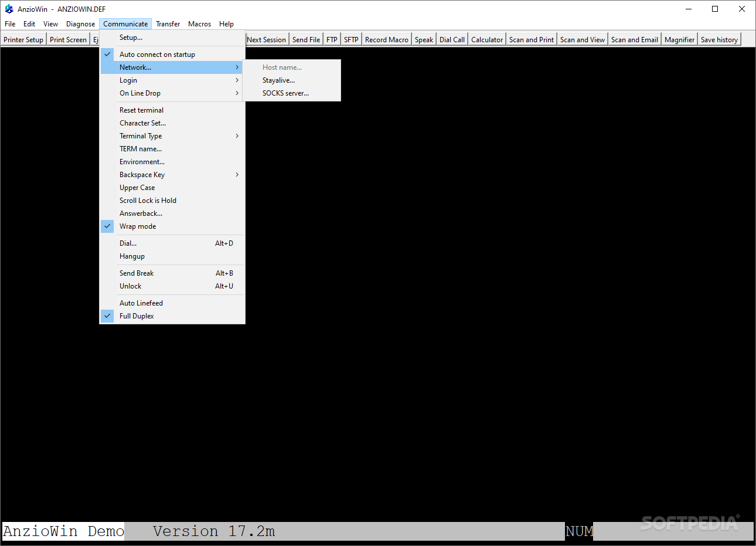Expand the Terminal Type submenu
756x546 pixels.
pos(172,136)
